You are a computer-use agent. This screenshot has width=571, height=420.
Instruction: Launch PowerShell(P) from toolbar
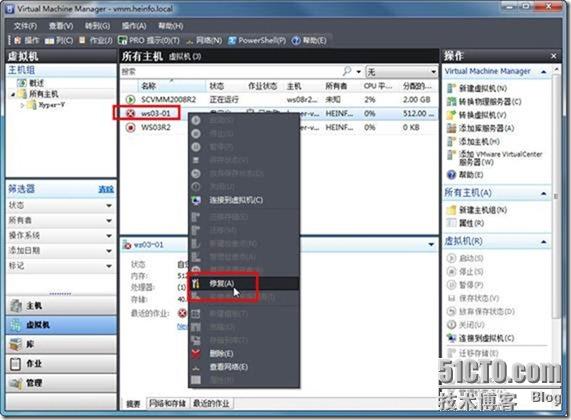coord(257,40)
